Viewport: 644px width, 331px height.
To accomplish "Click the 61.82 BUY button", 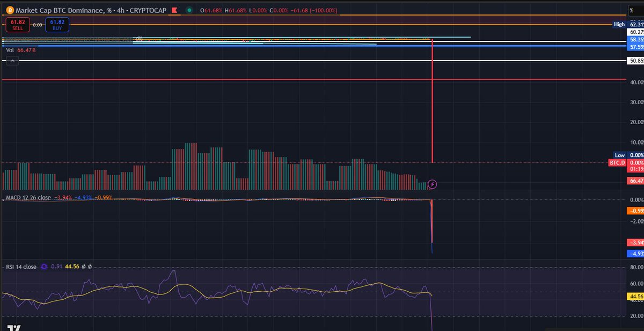I will (x=57, y=24).
